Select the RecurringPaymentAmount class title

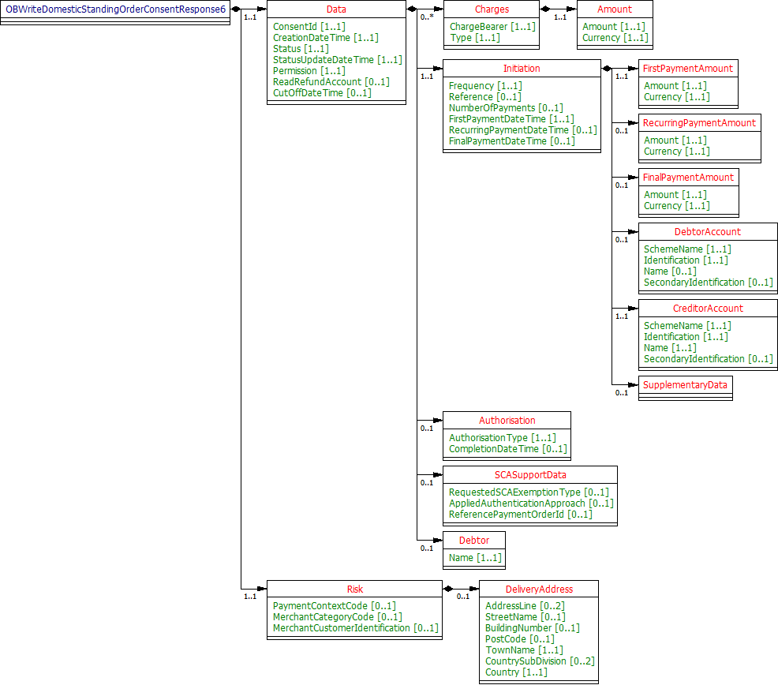tap(699, 123)
